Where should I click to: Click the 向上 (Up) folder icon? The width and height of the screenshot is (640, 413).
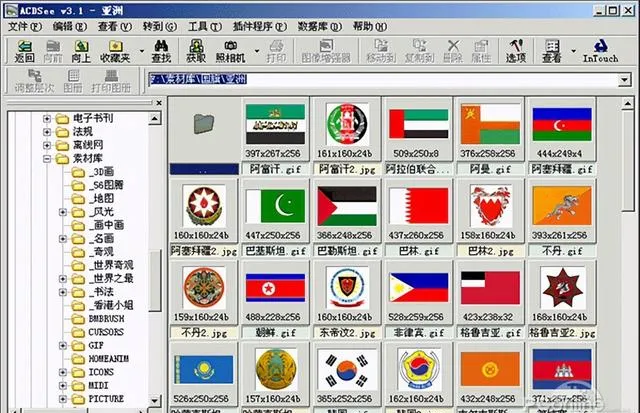[x=81, y=51]
